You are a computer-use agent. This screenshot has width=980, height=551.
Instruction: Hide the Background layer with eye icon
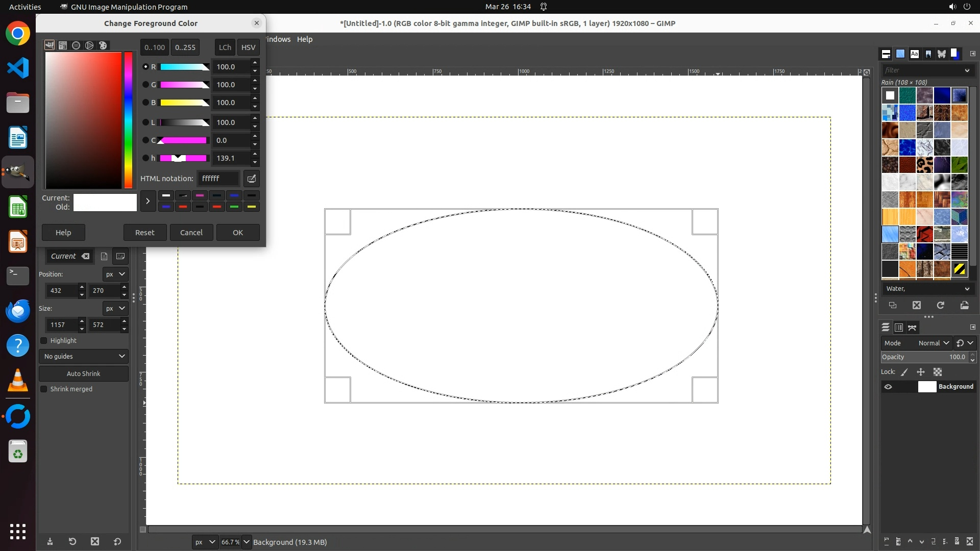(888, 387)
